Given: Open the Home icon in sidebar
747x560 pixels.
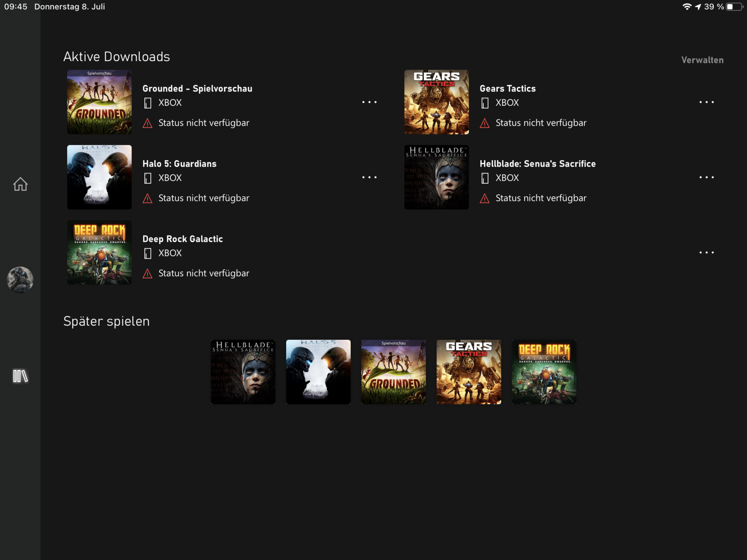Looking at the screenshot, I should coord(20,184).
